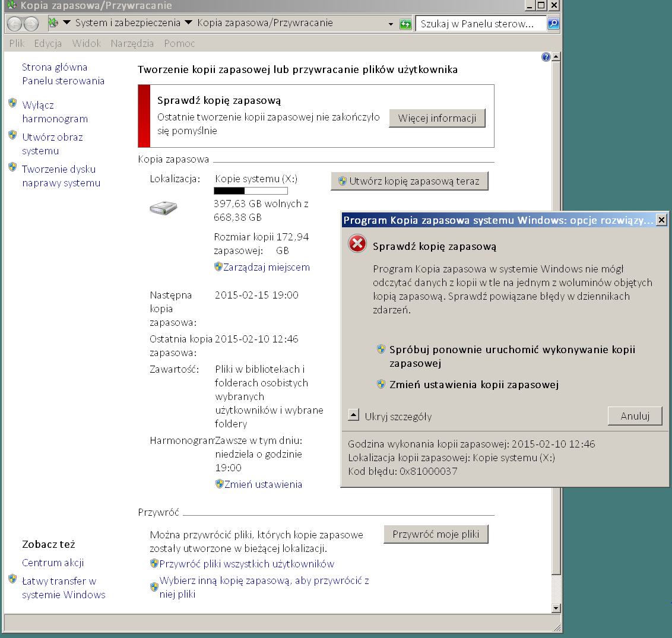Image resolution: width=672 pixels, height=638 pixels.
Task: Click shield icon beside Spróbuj ponownie option
Action: click(381, 349)
